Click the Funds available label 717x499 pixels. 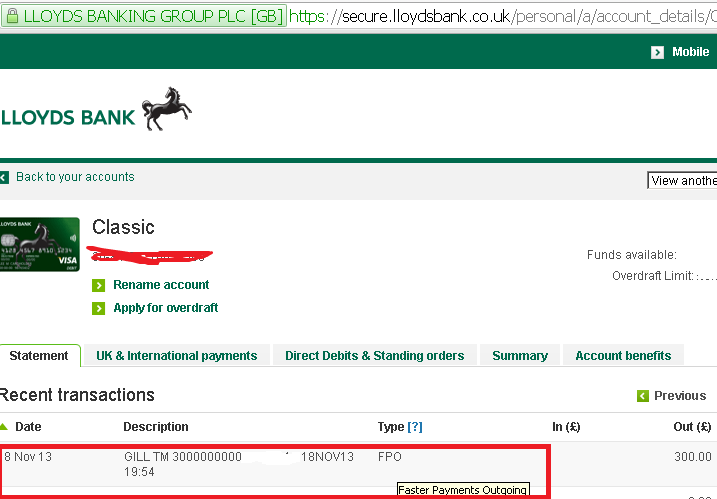click(x=631, y=255)
